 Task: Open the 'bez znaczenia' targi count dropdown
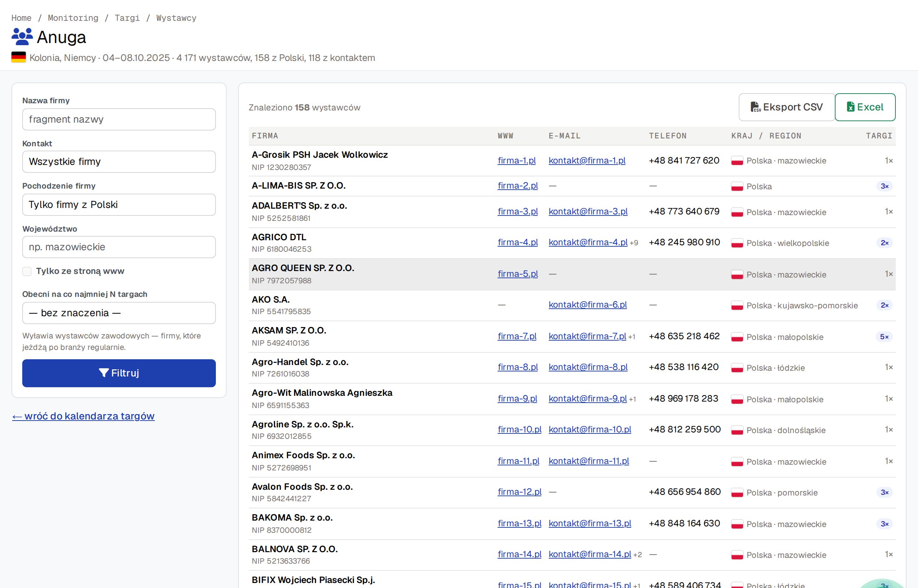119,313
